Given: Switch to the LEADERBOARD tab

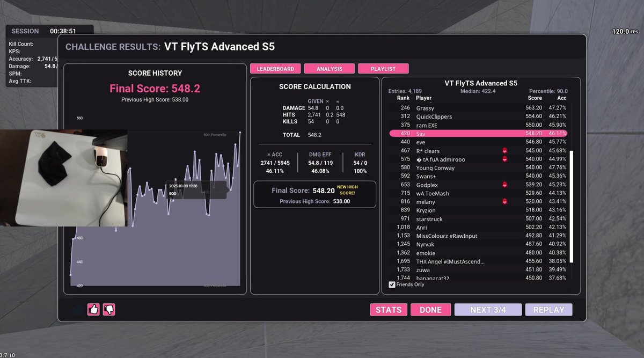Looking at the screenshot, I should click(x=276, y=68).
